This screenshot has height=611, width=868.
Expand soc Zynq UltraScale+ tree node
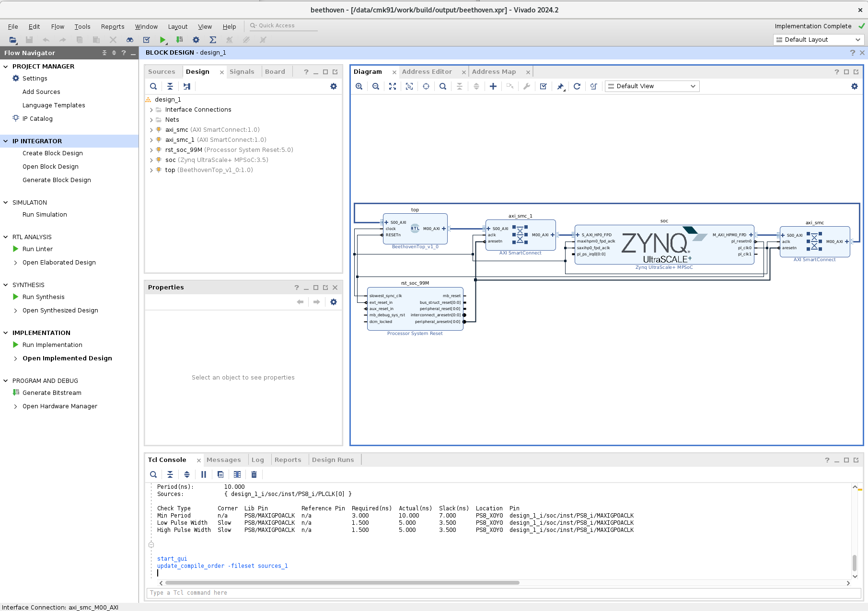151,160
